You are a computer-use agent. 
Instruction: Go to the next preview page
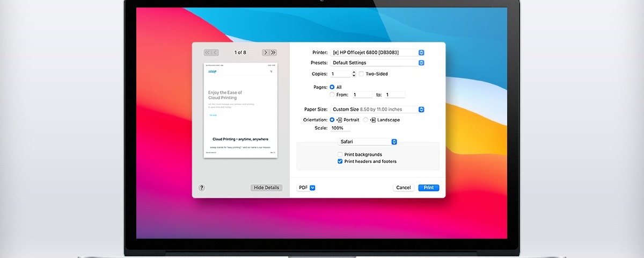266,52
